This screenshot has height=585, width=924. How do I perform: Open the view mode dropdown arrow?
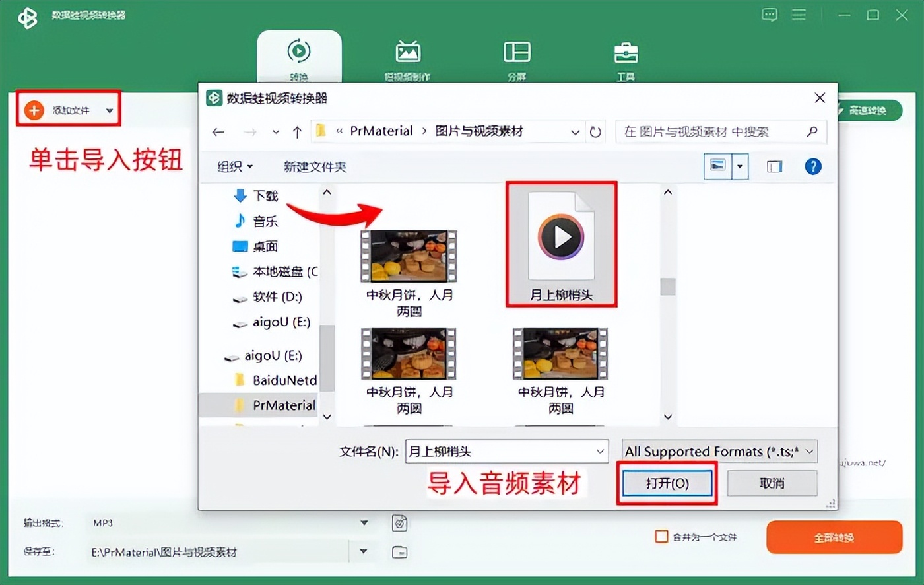point(740,166)
